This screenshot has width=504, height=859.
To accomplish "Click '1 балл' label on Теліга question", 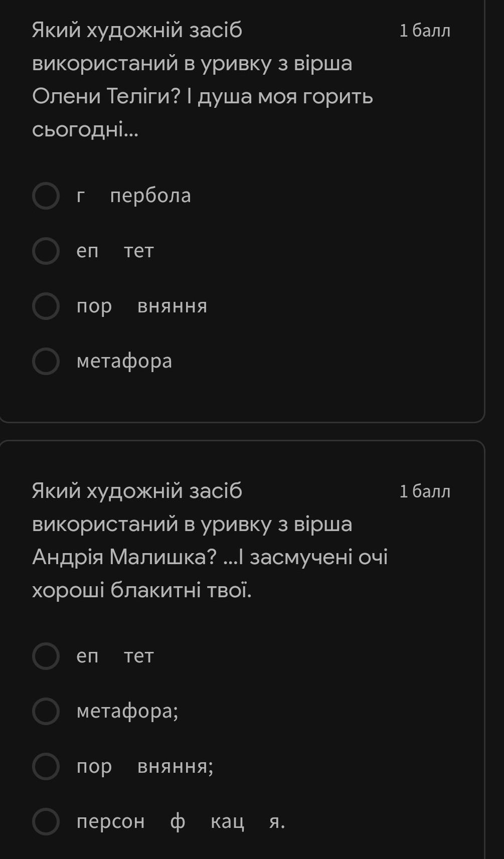I will tap(425, 31).
